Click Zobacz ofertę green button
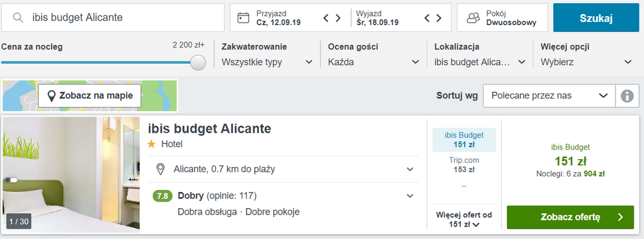 pyautogui.click(x=571, y=217)
